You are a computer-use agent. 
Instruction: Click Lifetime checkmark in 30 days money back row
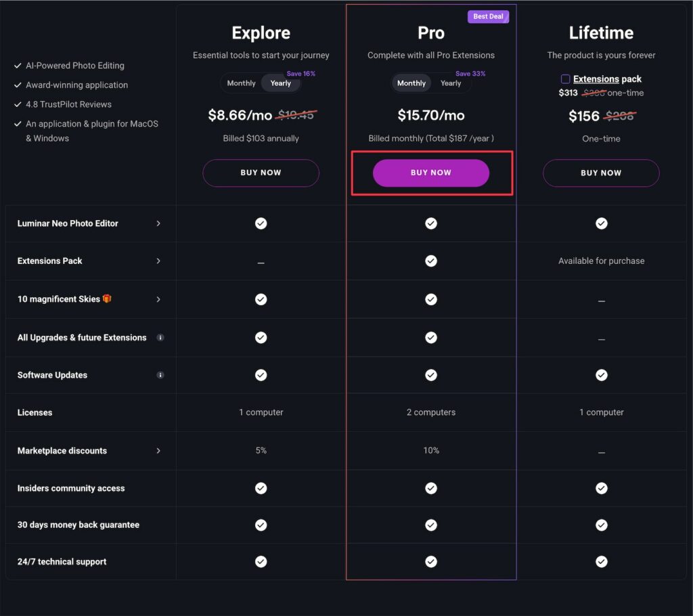pyautogui.click(x=601, y=525)
